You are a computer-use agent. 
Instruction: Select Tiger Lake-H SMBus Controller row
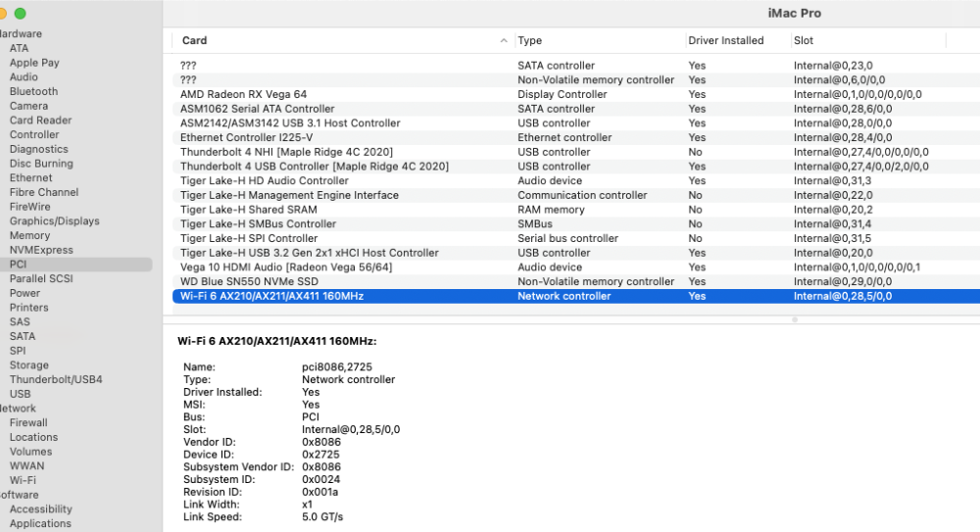[576, 223]
